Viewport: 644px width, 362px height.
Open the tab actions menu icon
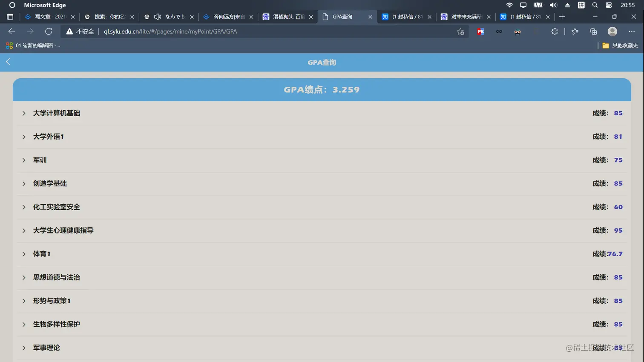10,17
